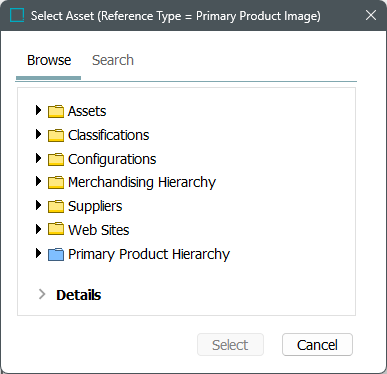Select the Merchandising Hierarchy label
This screenshot has height=374, width=387.
tap(142, 182)
